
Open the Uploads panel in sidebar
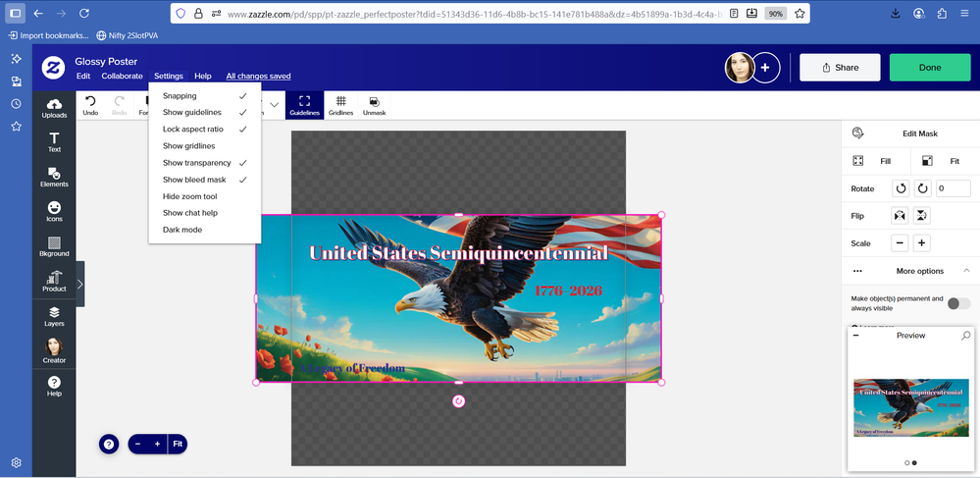pos(54,107)
